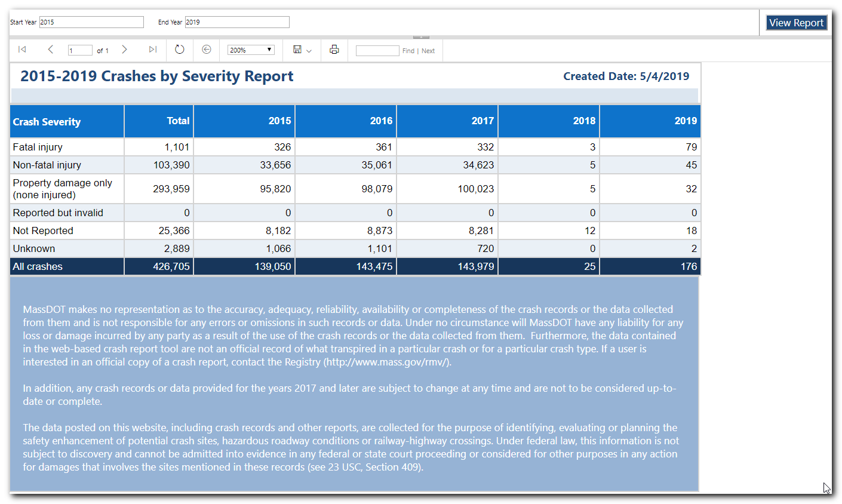Click the report title heading
This screenshot has height=504, width=842.
point(157,76)
